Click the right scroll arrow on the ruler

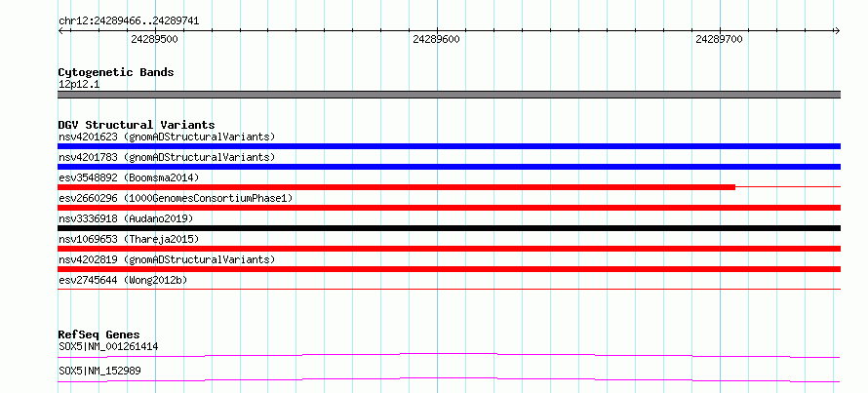click(837, 31)
